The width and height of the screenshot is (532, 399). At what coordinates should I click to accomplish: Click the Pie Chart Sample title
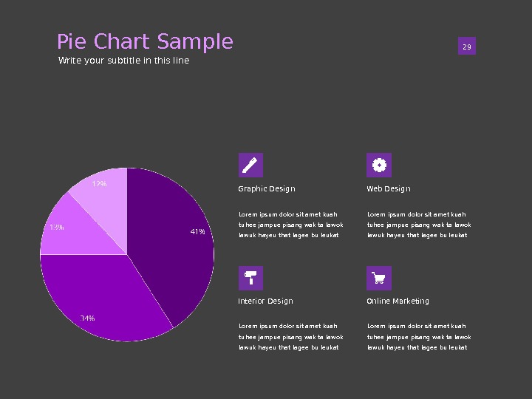click(x=145, y=42)
